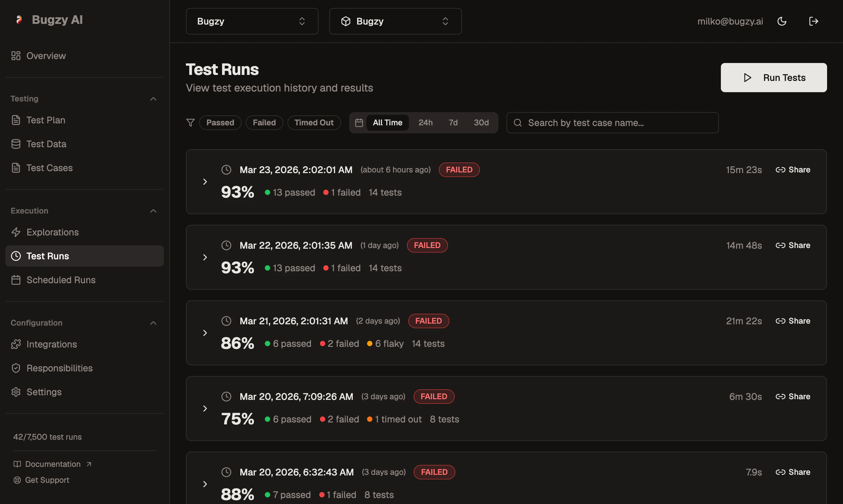This screenshot has height=504, width=843.
Task: Click the filter funnel icon
Action: click(x=191, y=123)
